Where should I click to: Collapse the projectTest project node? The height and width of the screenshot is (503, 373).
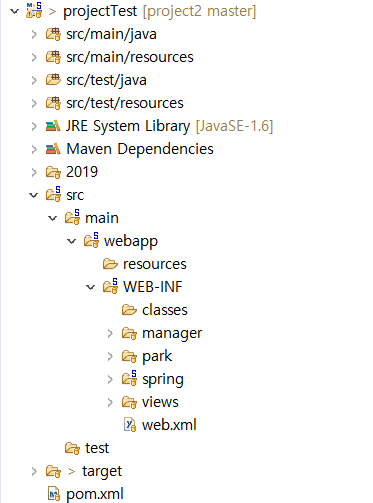click(15, 12)
